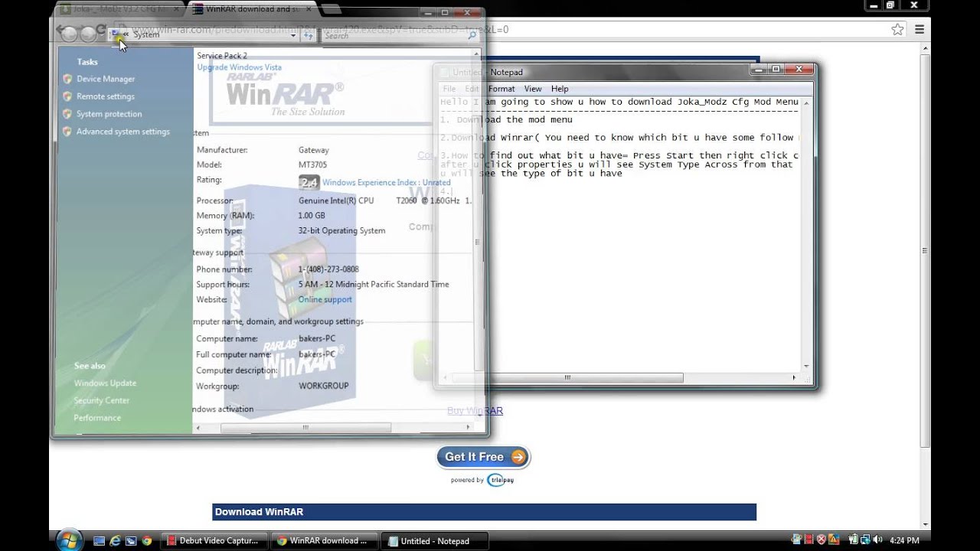Click the shield icon beside Device Manager
Viewport: 980px width, 551px height.
coord(67,79)
